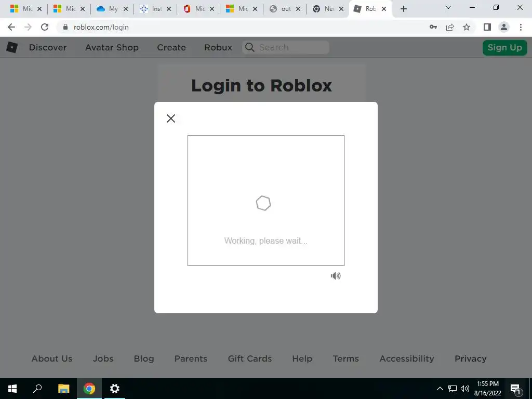This screenshot has height=399, width=532.
Task: Click the magnifier icon in Search box
Action: click(x=250, y=47)
